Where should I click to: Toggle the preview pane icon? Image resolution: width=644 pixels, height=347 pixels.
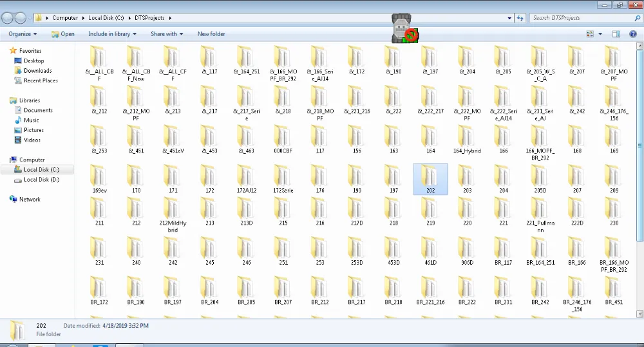coord(616,34)
